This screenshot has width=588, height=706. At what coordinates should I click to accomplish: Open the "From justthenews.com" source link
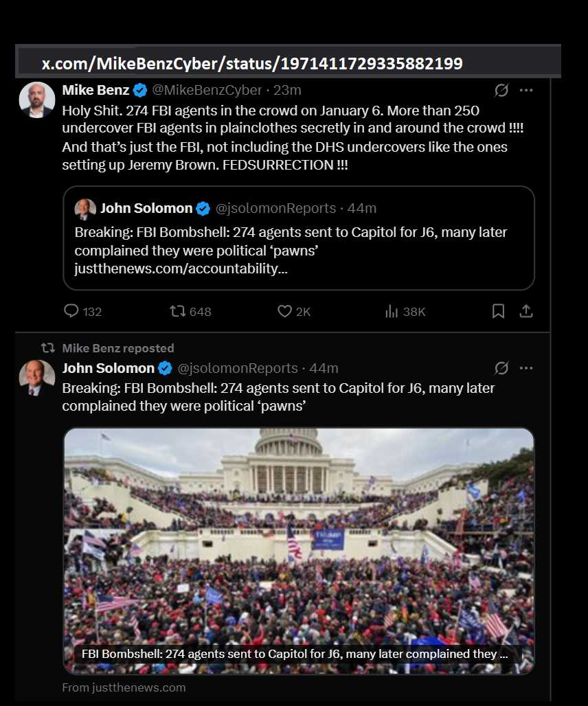[124, 687]
